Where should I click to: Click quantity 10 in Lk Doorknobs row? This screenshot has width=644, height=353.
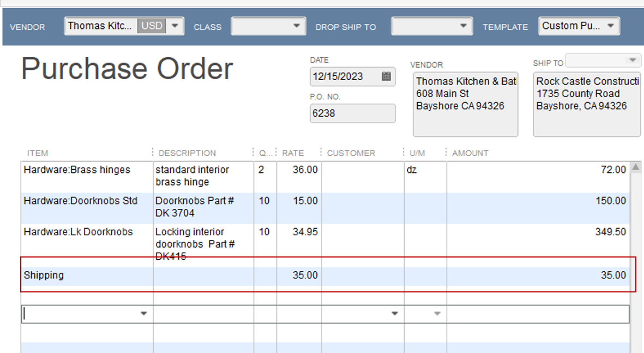click(264, 232)
